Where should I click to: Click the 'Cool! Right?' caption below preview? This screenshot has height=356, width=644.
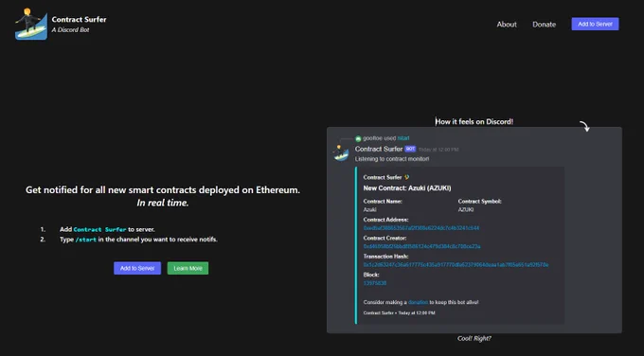(474, 338)
